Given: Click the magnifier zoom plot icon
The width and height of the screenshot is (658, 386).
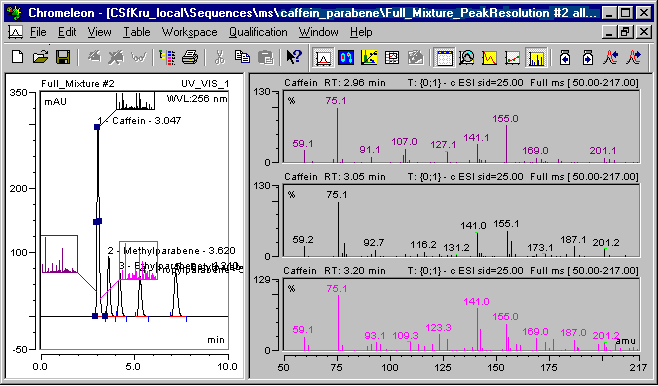Looking at the screenshot, I should click(467, 57).
